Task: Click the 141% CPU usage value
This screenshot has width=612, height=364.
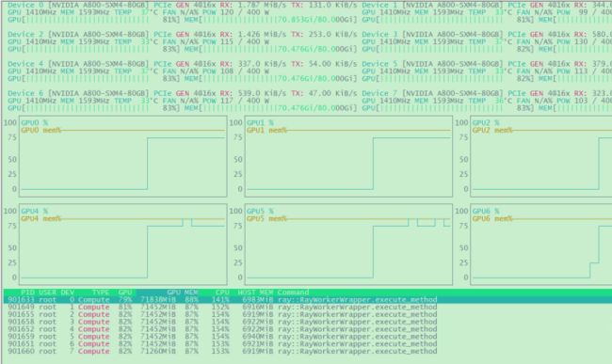Action: click(x=220, y=300)
